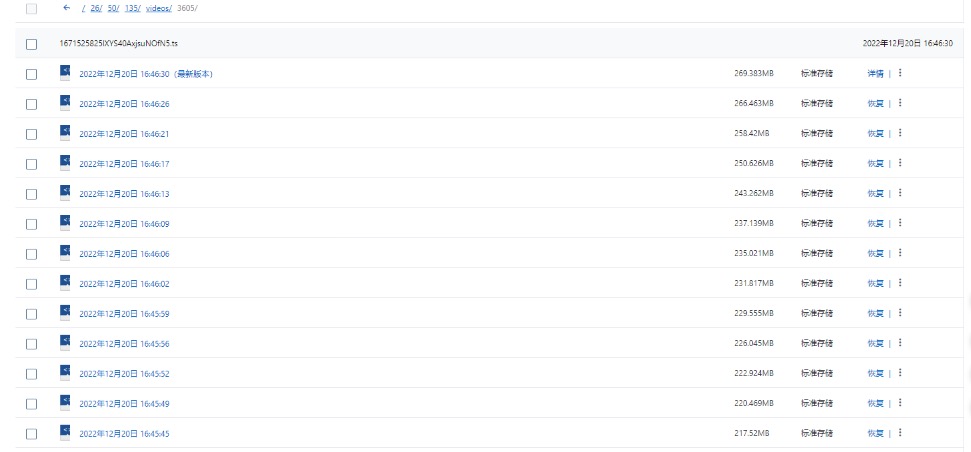Tick checkbox for 16:45:59 version
The image size is (971, 452).
pyautogui.click(x=32, y=314)
